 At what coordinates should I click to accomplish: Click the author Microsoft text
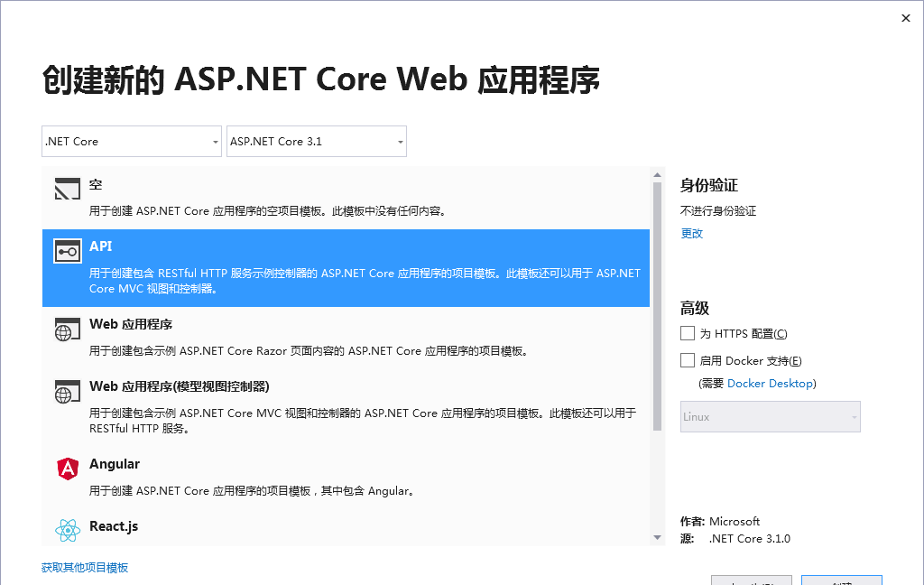click(x=735, y=521)
